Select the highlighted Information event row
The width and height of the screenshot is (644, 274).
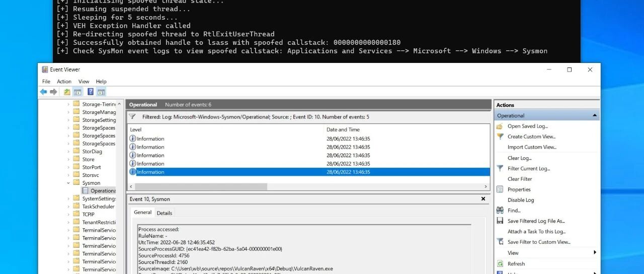point(308,172)
